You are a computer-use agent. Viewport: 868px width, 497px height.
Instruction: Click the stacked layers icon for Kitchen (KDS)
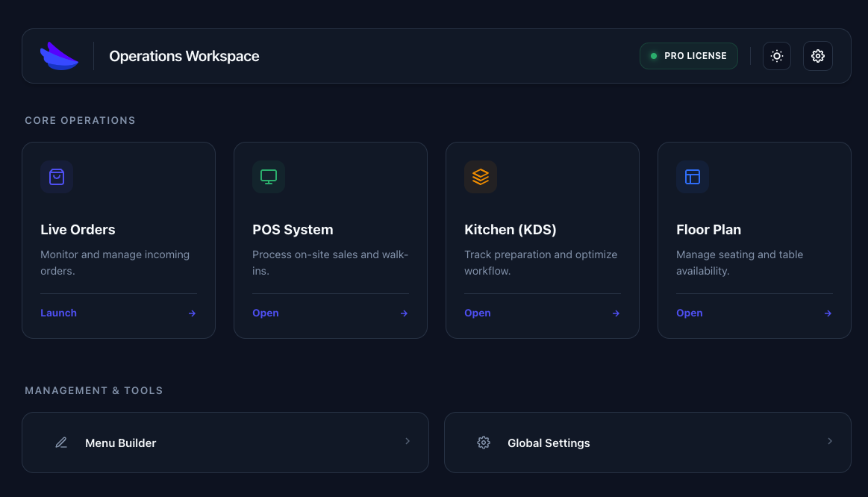coord(481,177)
